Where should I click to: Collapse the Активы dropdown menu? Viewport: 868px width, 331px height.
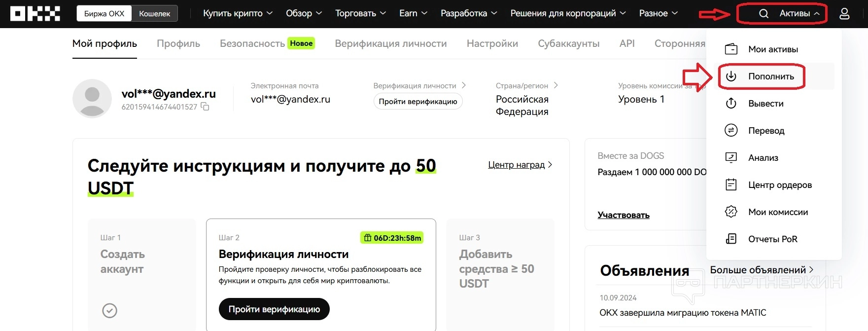pos(800,14)
